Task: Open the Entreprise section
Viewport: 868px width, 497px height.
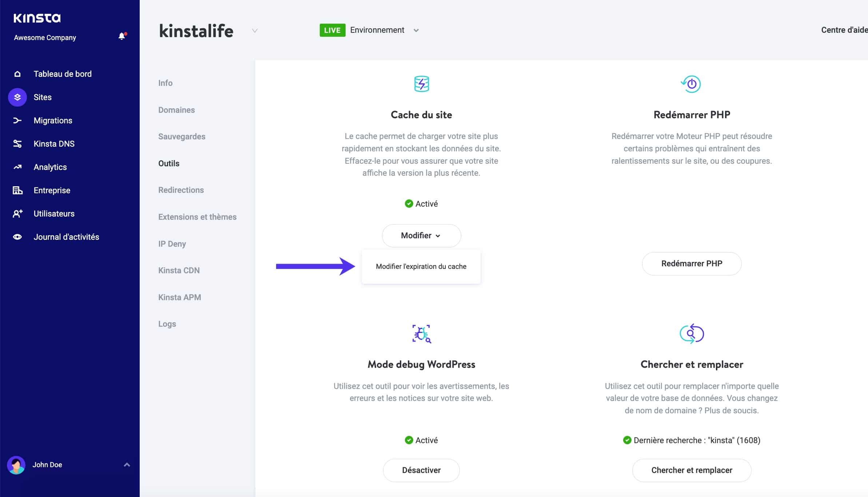Action: pyautogui.click(x=52, y=190)
